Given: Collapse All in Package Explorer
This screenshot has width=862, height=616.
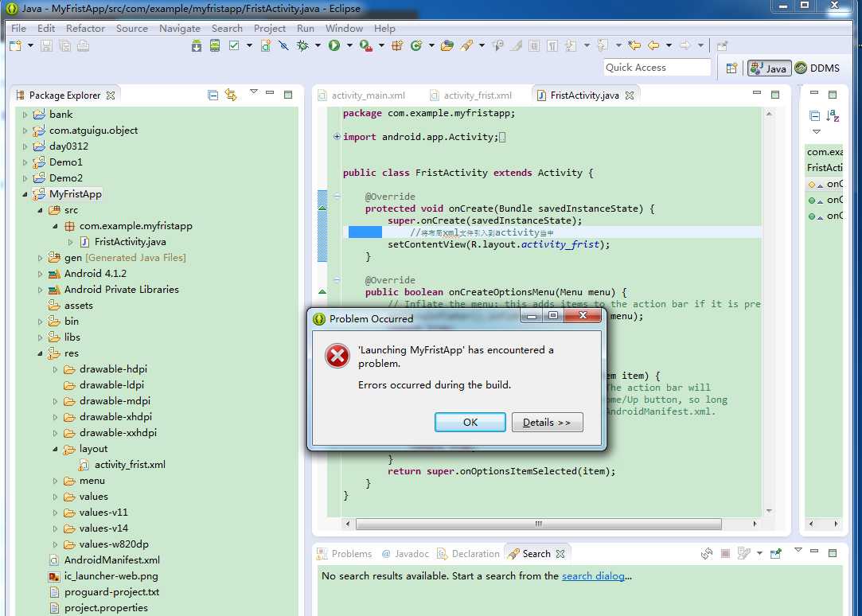Looking at the screenshot, I should point(213,95).
